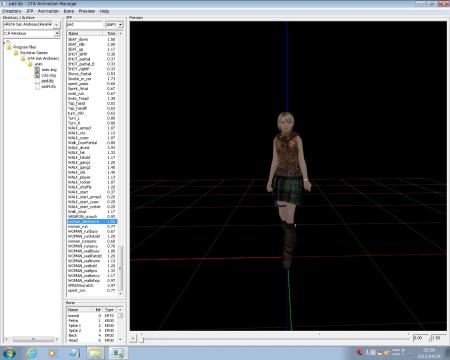Select the turn_180 animation
The width and height of the screenshot is (450, 360).
pos(92,113)
